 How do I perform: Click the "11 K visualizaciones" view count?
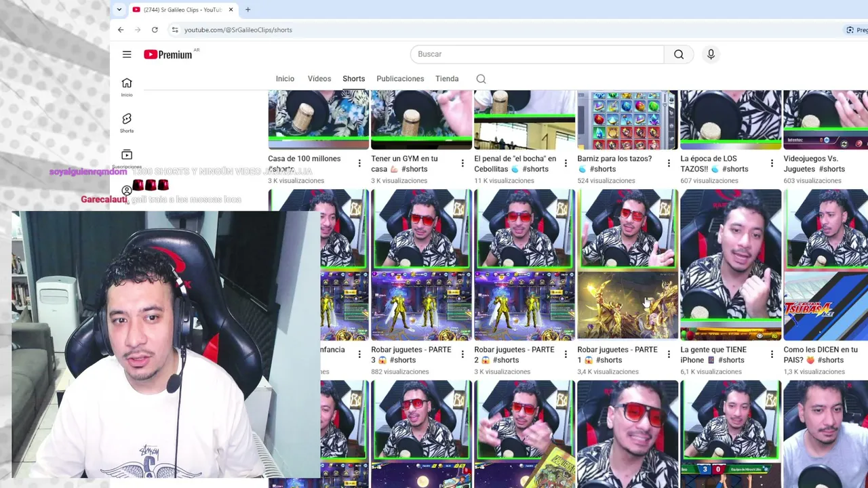505,181
